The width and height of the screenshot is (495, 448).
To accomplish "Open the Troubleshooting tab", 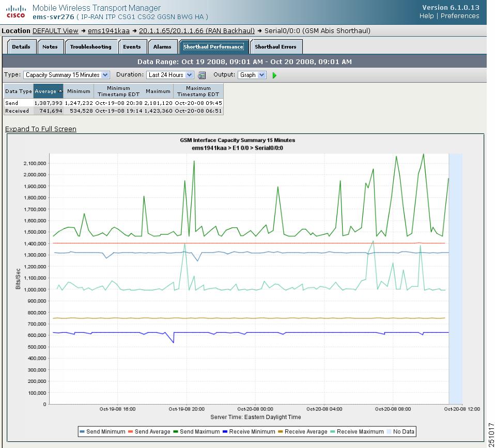I will [x=90, y=47].
